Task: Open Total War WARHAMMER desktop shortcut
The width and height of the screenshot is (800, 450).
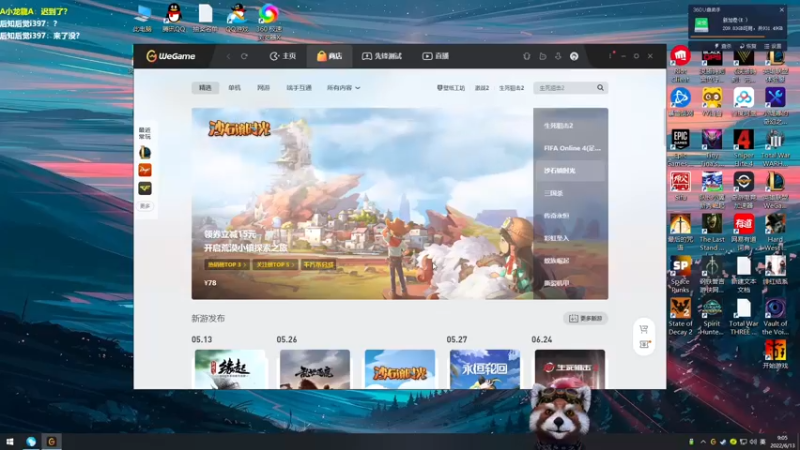Action: (x=776, y=148)
